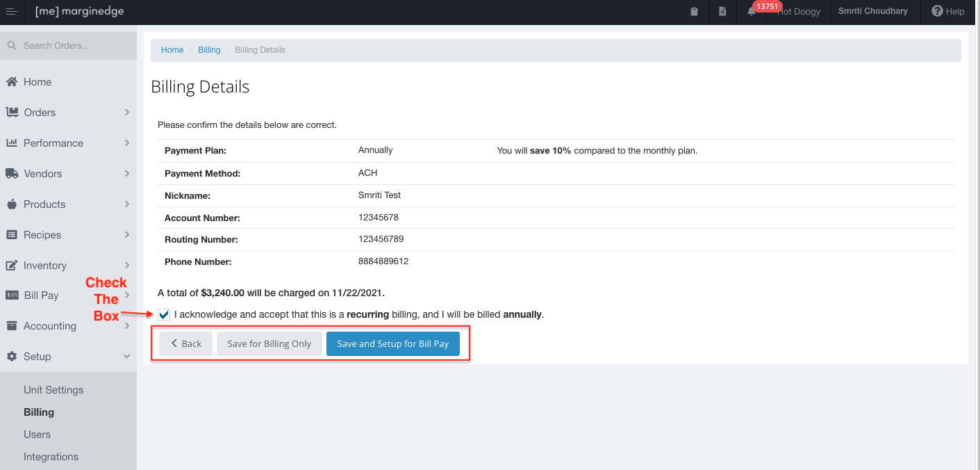Click the Products apple icon
Image resolution: width=980 pixels, height=470 pixels.
(x=12, y=204)
